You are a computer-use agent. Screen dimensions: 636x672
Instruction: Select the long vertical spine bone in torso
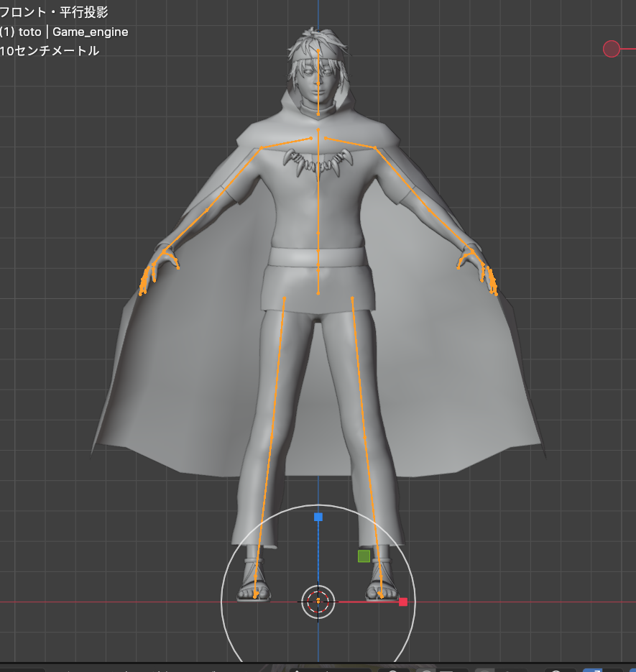point(318,182)
